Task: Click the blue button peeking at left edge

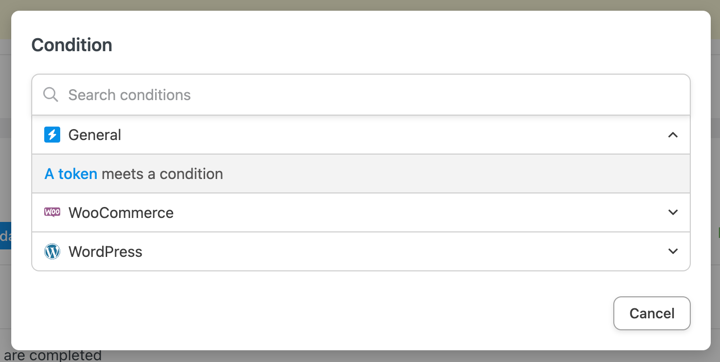Action: [5, 236]
